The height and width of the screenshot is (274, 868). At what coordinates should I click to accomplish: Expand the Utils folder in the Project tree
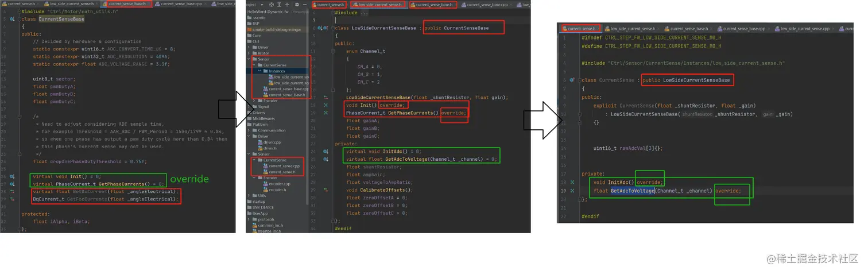coord(249,196)
